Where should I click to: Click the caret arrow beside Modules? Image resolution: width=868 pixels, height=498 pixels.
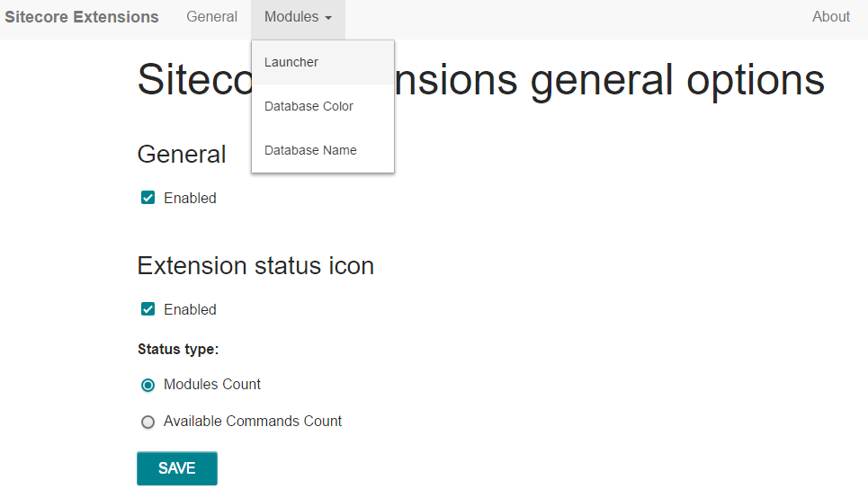pyautogui.click(x=328, y=18)
